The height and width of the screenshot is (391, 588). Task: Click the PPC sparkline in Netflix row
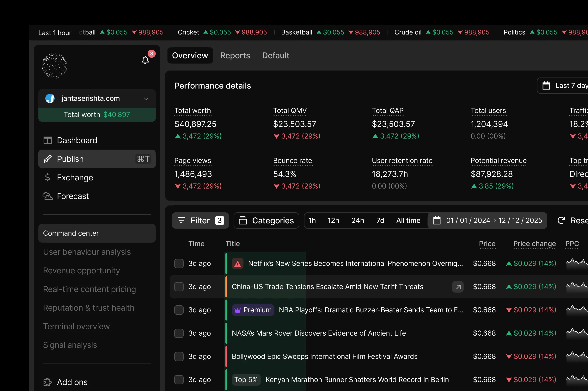click(577, 264)
